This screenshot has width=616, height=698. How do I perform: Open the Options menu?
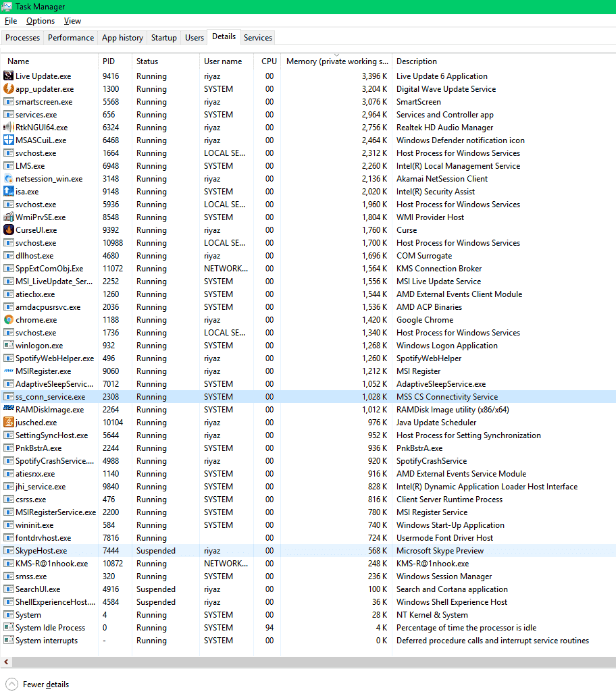pyautogui.click(x=41, y=21)
